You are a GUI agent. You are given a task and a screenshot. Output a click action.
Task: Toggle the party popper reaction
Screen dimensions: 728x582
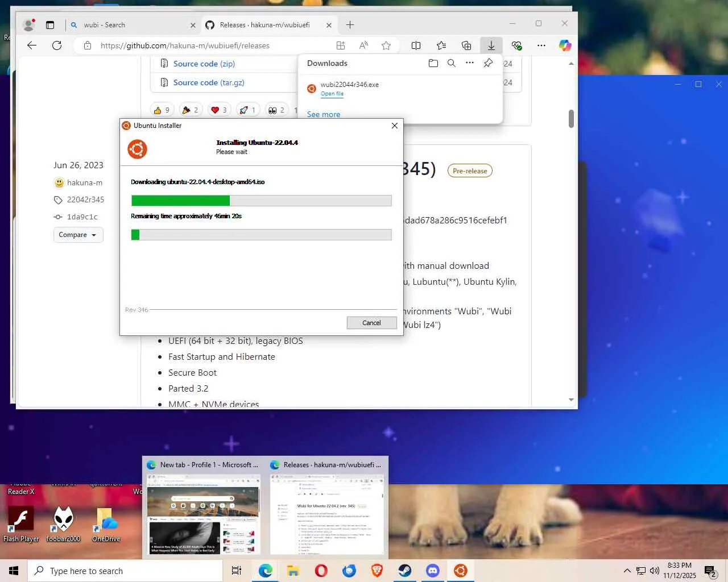(191, 110)
